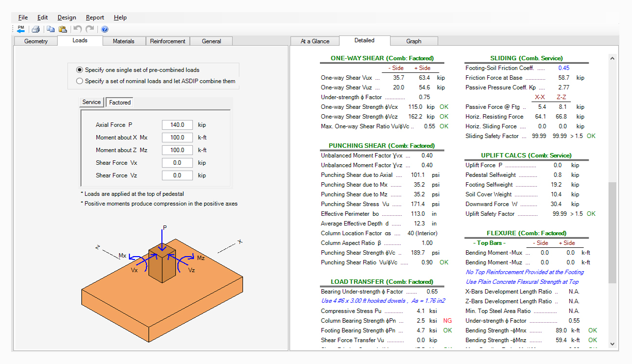Click the Axial Force P input field
The image size is (632, 364).
click(177, 125)
